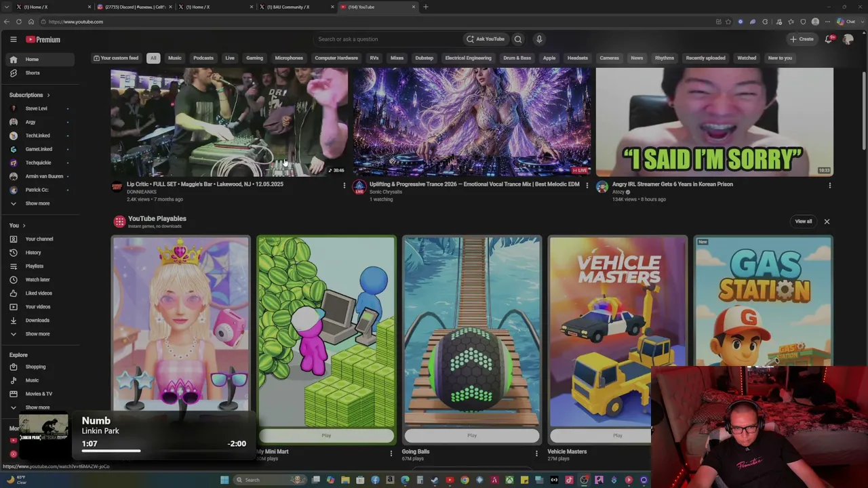Start voice search with the microphone

click(539, 39)
